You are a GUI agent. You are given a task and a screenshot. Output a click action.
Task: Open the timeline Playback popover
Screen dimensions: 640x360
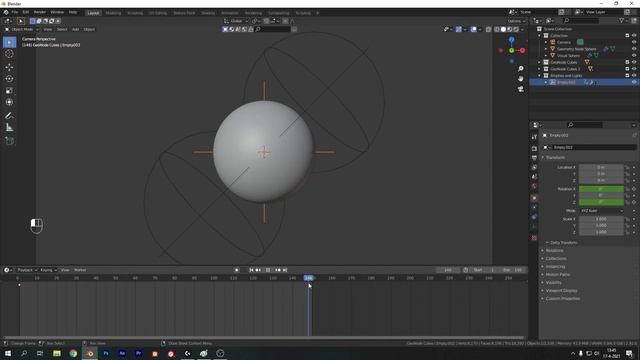(x=27, y=270)
